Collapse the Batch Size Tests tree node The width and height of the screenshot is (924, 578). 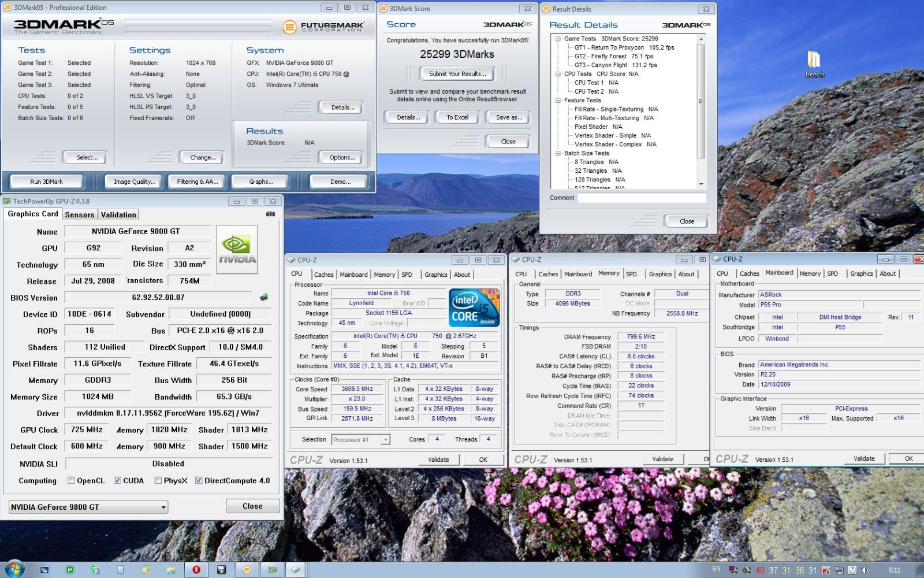pyautogui.click(x=558, y=153)
